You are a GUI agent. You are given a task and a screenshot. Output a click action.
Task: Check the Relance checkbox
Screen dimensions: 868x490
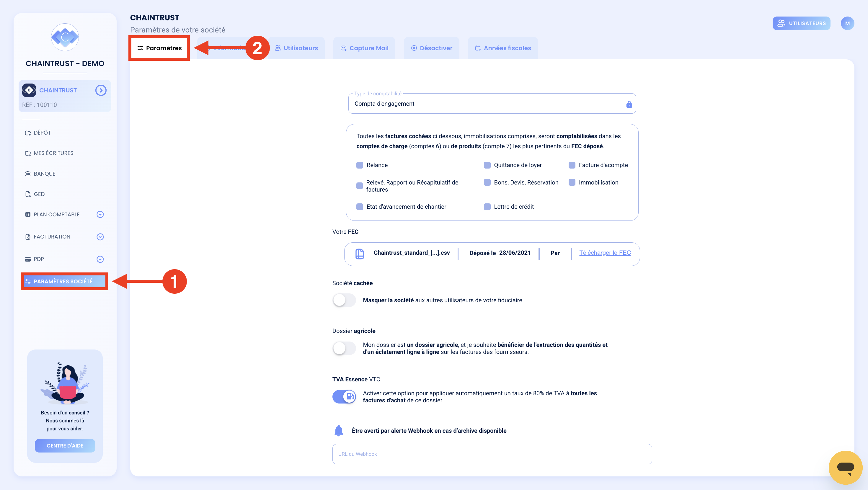coord(360,165)
